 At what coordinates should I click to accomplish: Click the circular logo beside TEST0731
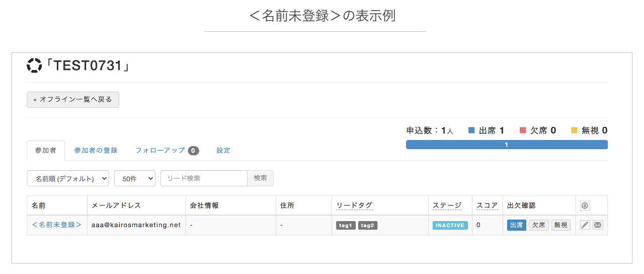(34, 65)
